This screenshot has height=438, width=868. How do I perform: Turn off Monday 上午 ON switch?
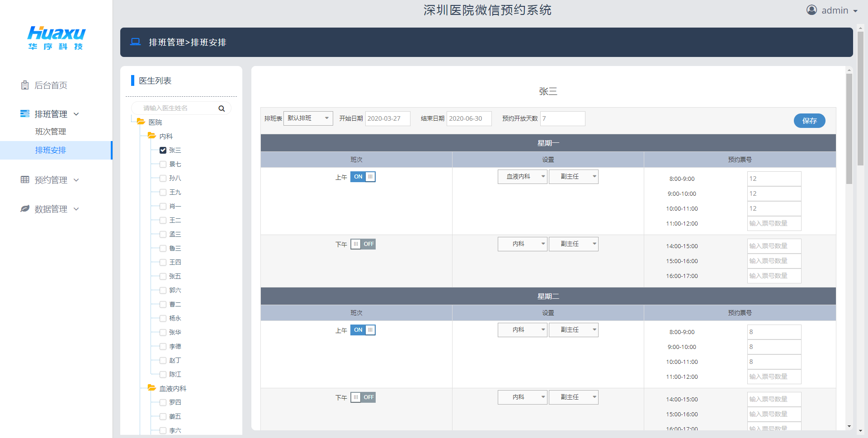pyautogui.click(x=363, y=177)
